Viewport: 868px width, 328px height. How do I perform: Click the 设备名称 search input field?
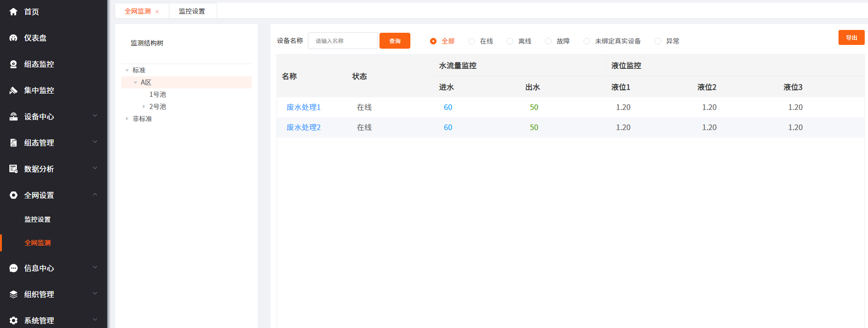[x=343, y=41]
